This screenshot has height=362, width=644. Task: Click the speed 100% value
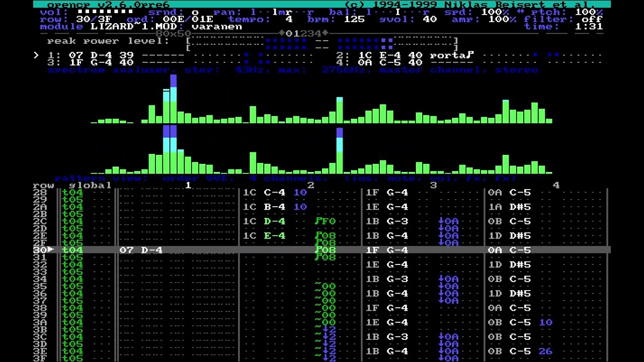point(498,12)
